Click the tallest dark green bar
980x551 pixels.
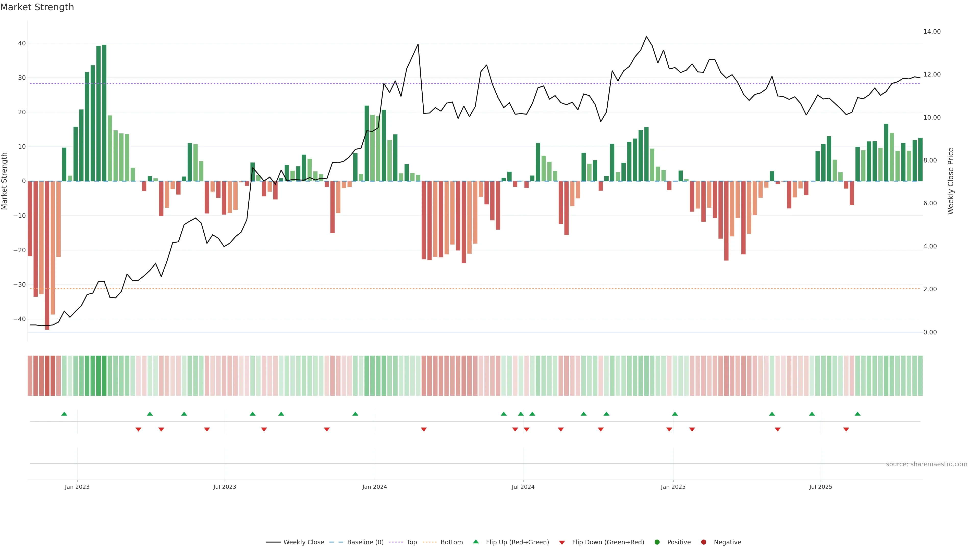tap(104, 114)
